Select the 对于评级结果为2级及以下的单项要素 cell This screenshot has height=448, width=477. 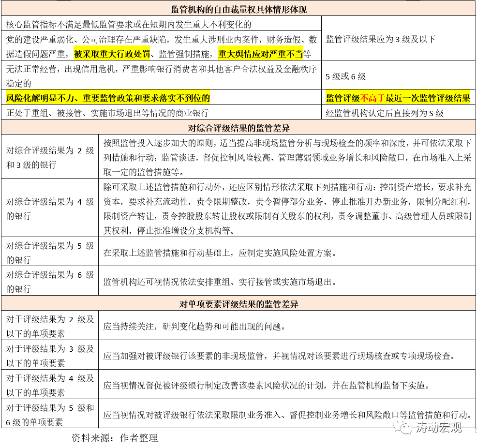click(50, 327)
